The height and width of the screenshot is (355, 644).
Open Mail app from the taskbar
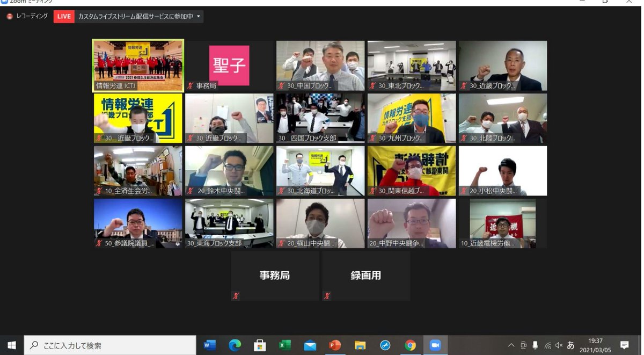click(x=310, y=345)
